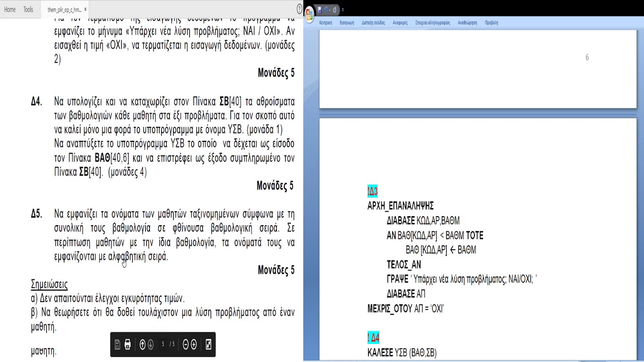Click the ΓΡΑΨΕ 'Υπάρχει νέα λύση προβλήματος' line
Screen dimensions: 644x362
[462, 279]
